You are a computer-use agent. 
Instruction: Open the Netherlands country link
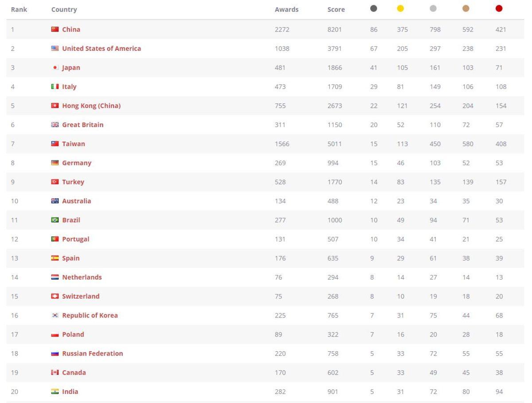pos(82,277)
